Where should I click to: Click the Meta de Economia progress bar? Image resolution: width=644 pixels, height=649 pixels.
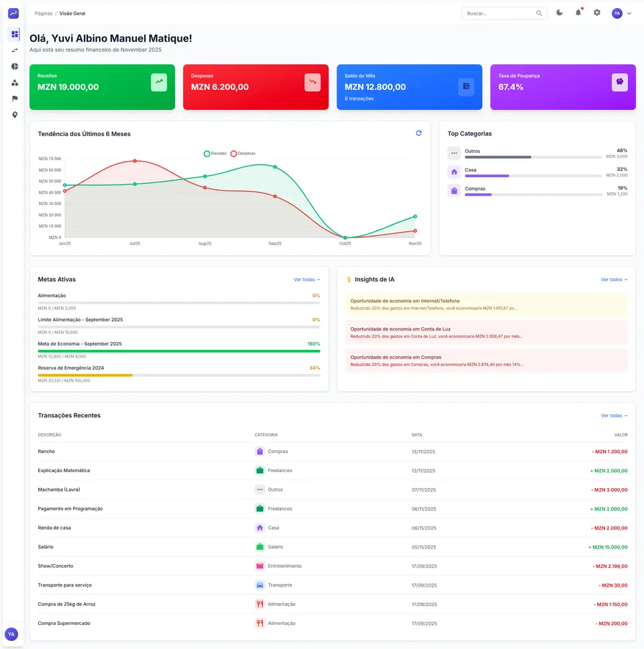pos(179,351)
